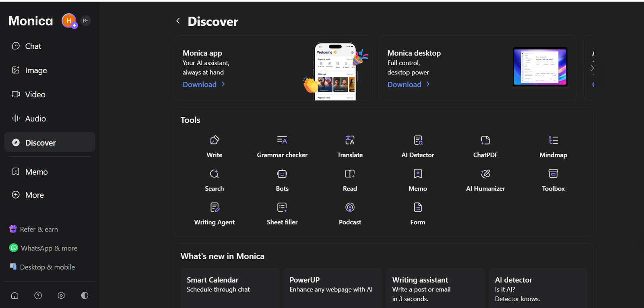
Task: Click the home icon in bottom sidebar
Action: [x=15, y=296]
